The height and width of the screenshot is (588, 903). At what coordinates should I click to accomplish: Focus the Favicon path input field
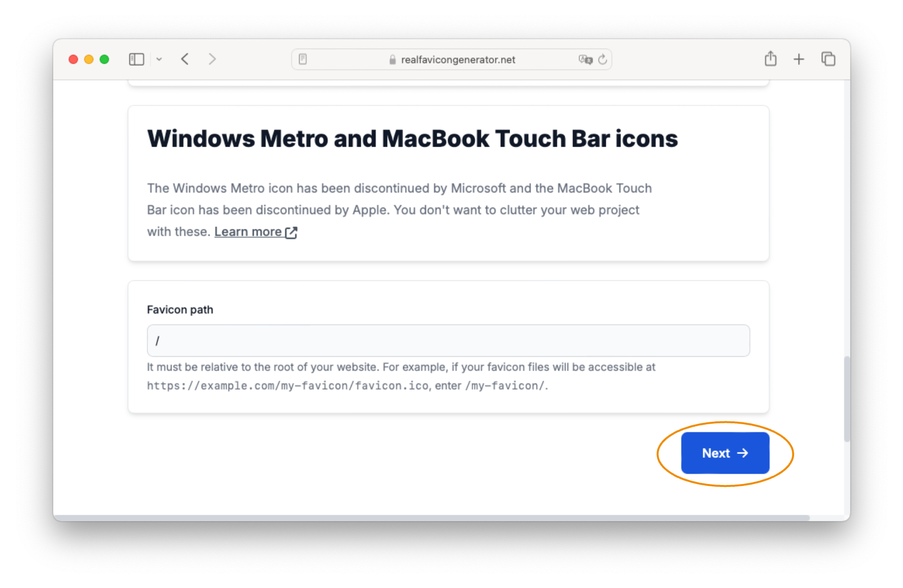click(448, 341)
